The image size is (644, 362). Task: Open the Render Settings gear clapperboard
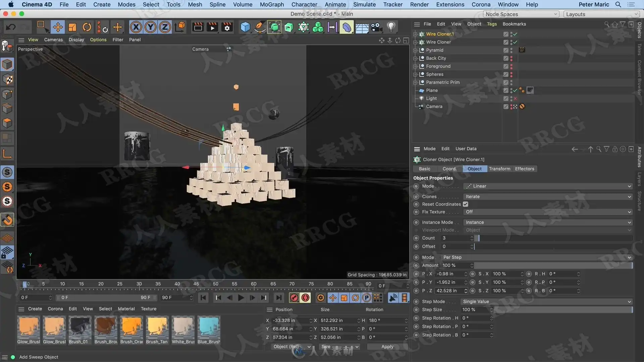[227, 27]
